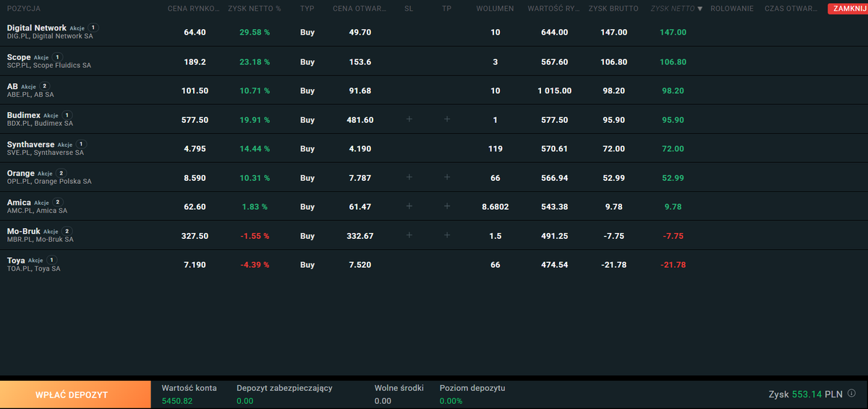This screenshot has height=409, width=868.
Task: Click Depozyt zabezpieczający value 0.00
Action: click(x=244, y=400)
